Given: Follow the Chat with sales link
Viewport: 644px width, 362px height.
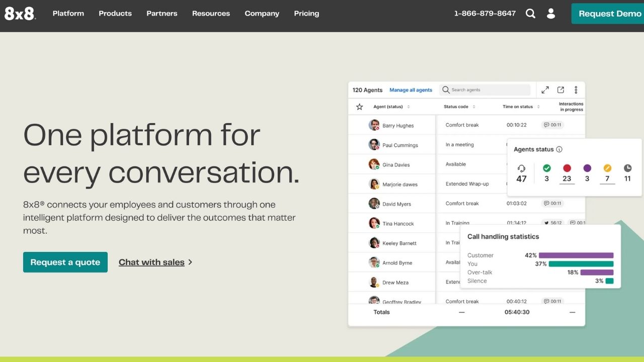Looking at the screenshot, I should [x=151, y=262].
